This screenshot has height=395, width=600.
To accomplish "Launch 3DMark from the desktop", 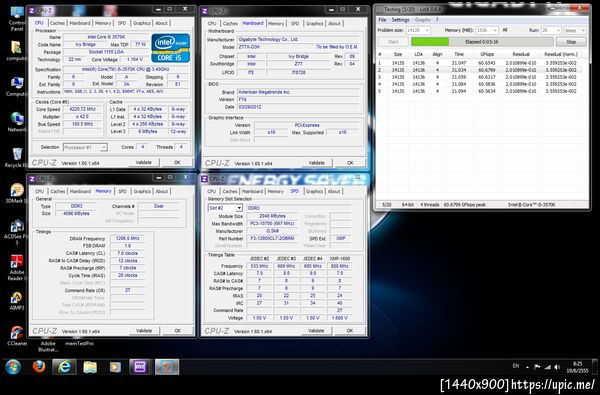I will click(x=16, y=193).
